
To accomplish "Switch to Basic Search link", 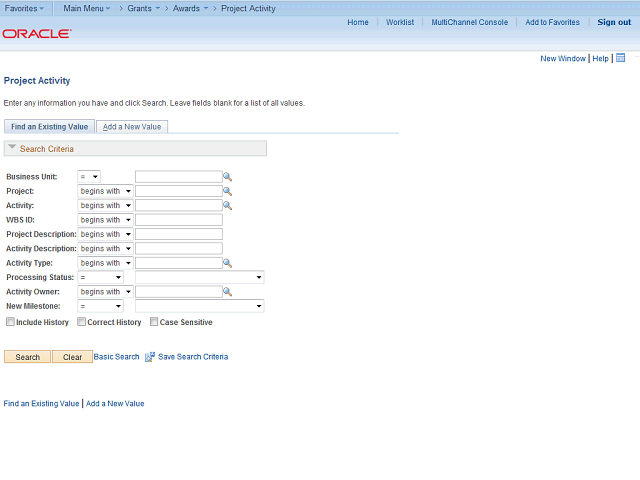I will tap(116, 357).
